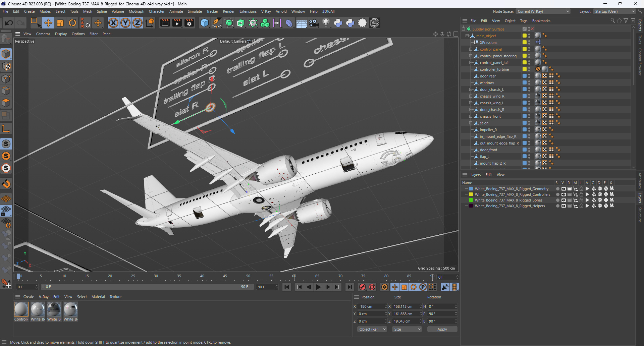Toggle Rotation keyframe recording icon

(x=414, y=287)
